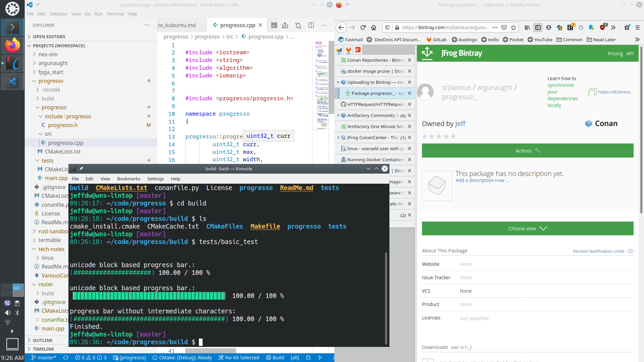This screenshot has height=362, width=644.
Task: Open progresso.h file in explorer
Action: pos(63,125)
